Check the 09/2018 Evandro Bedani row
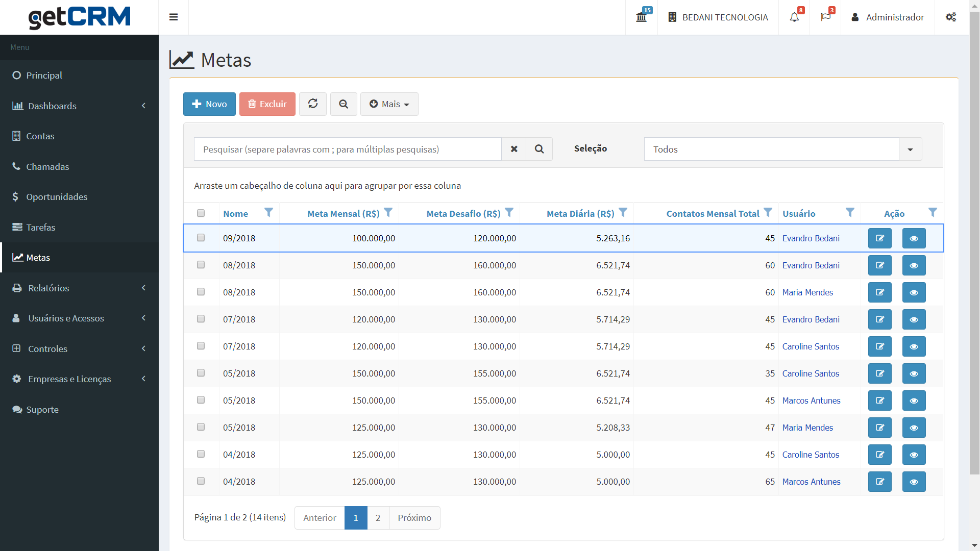Viewport: 980px width, 551px height. coord(201,238)
